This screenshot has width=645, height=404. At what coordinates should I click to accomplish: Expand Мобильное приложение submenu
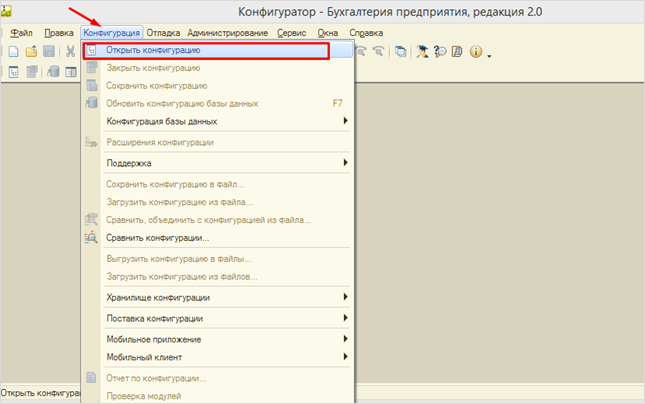[x=153, y=339]
